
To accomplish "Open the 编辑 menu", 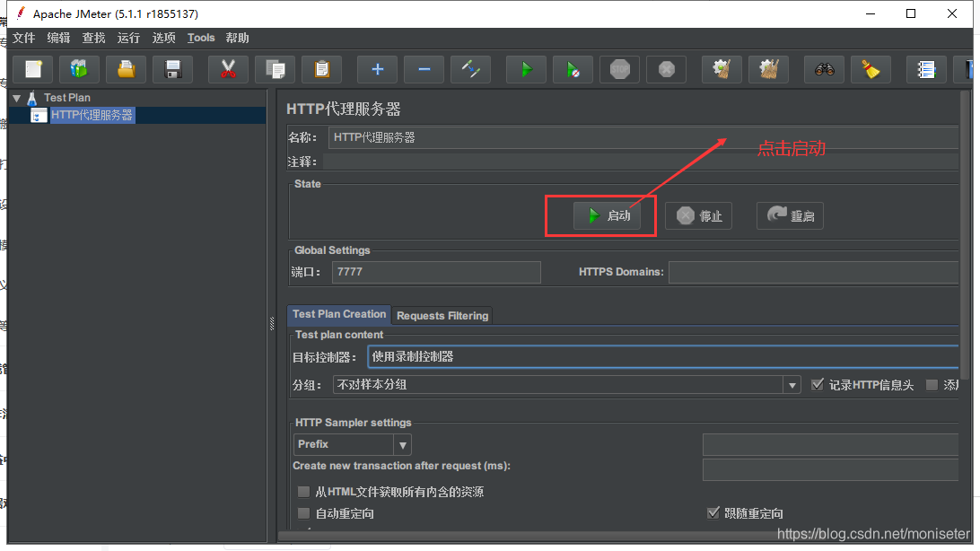I will [58, 38].
